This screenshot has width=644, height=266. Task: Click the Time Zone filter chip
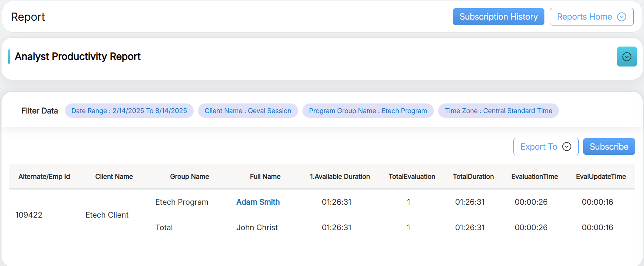498,111
